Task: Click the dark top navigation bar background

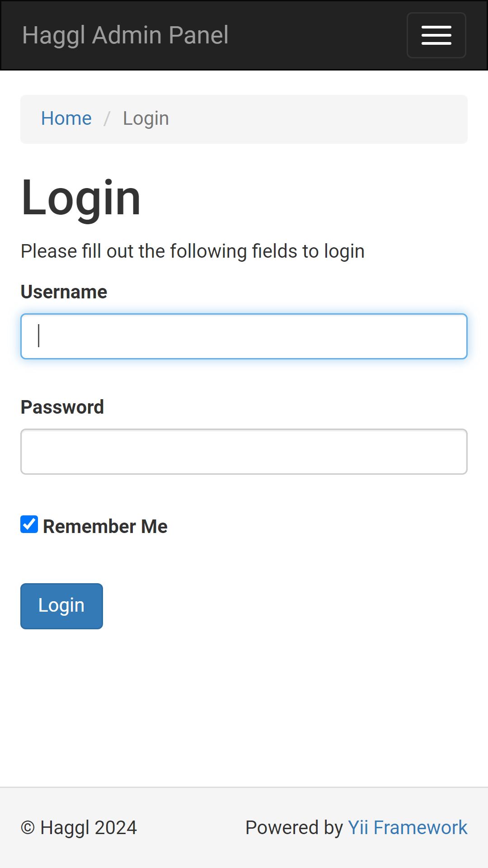Action: tap(316, 35)
